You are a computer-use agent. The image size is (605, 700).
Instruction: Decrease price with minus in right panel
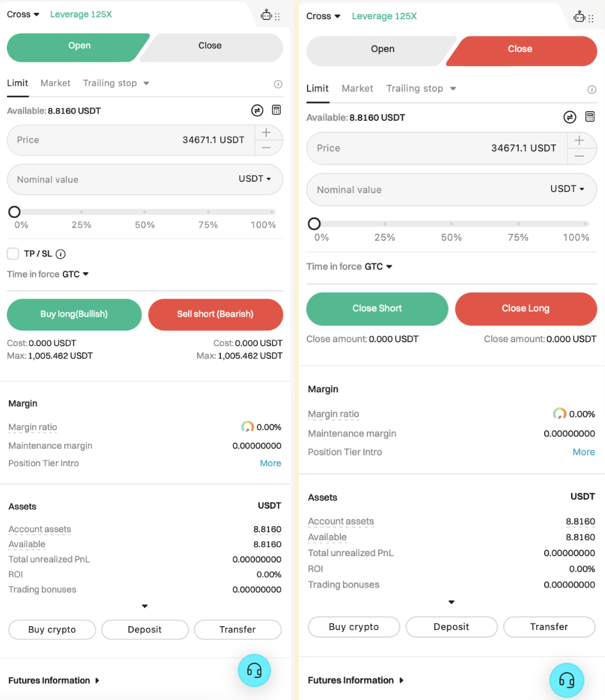(580, 156)
